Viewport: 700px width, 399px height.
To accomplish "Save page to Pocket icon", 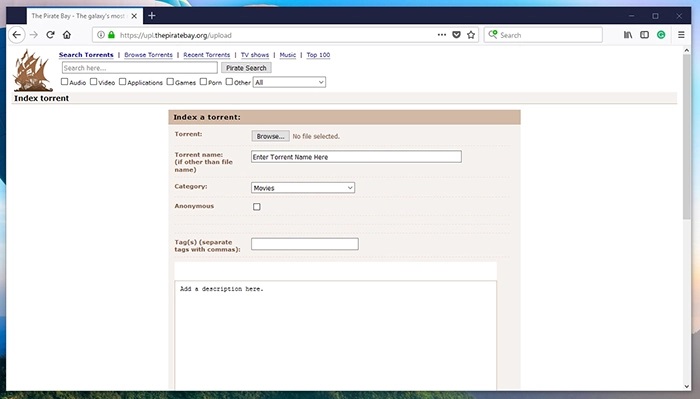I will click(x=456, y=35).
